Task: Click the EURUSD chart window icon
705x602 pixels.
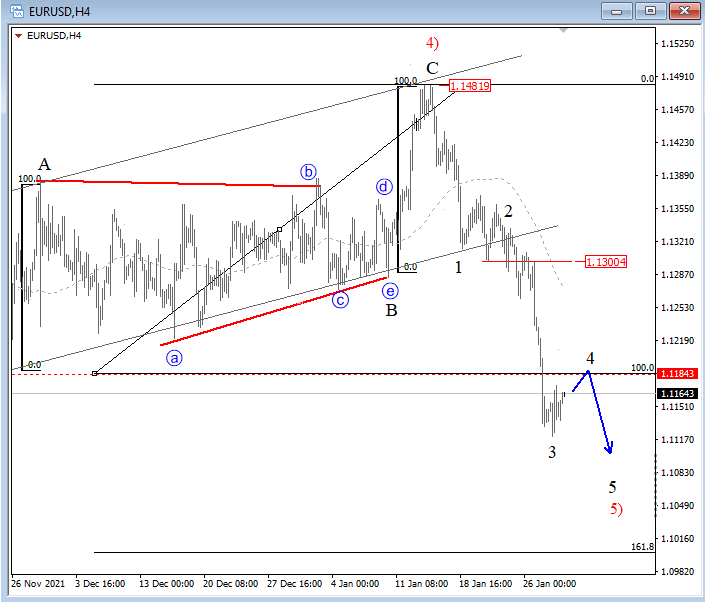Action: pos(17,11)
